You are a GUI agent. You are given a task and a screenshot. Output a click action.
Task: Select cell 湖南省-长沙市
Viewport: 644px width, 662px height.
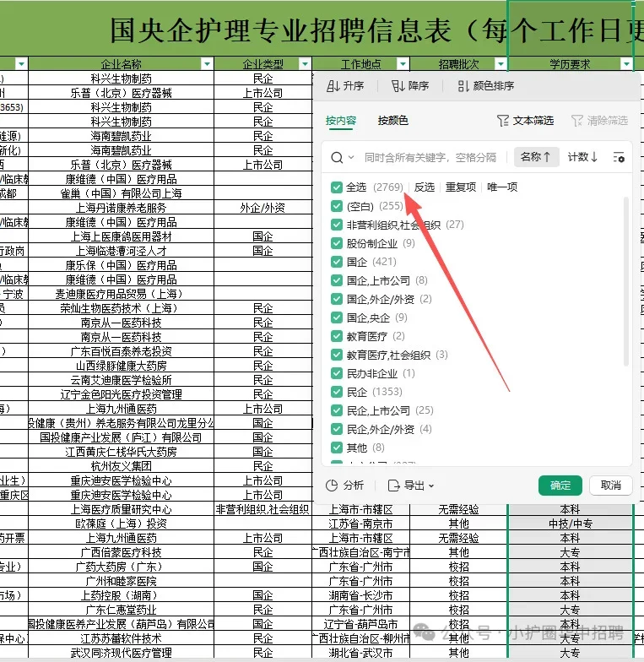[x=360, y=595]
